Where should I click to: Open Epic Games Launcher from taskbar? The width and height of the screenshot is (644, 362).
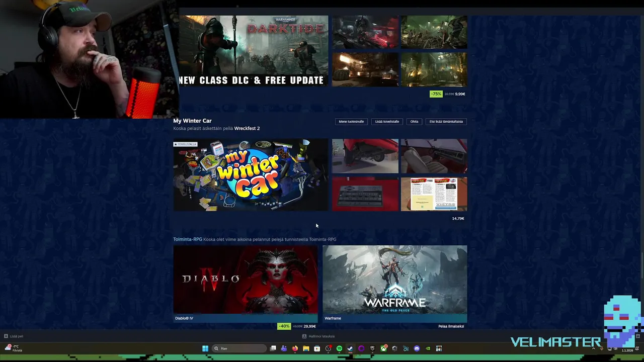372,348
